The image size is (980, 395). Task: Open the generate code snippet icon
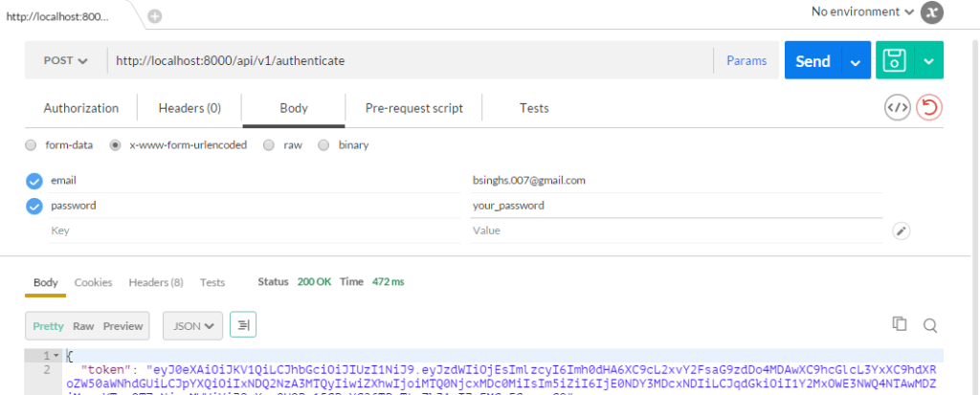(897, 108)
